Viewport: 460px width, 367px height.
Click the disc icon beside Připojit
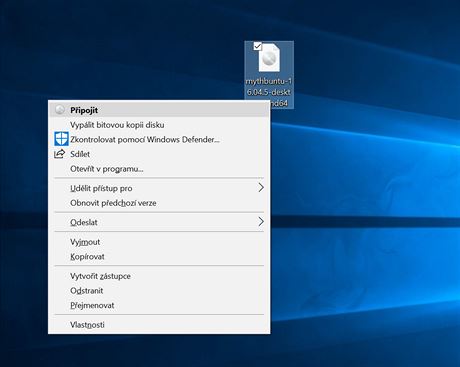[x=60, y=110]
